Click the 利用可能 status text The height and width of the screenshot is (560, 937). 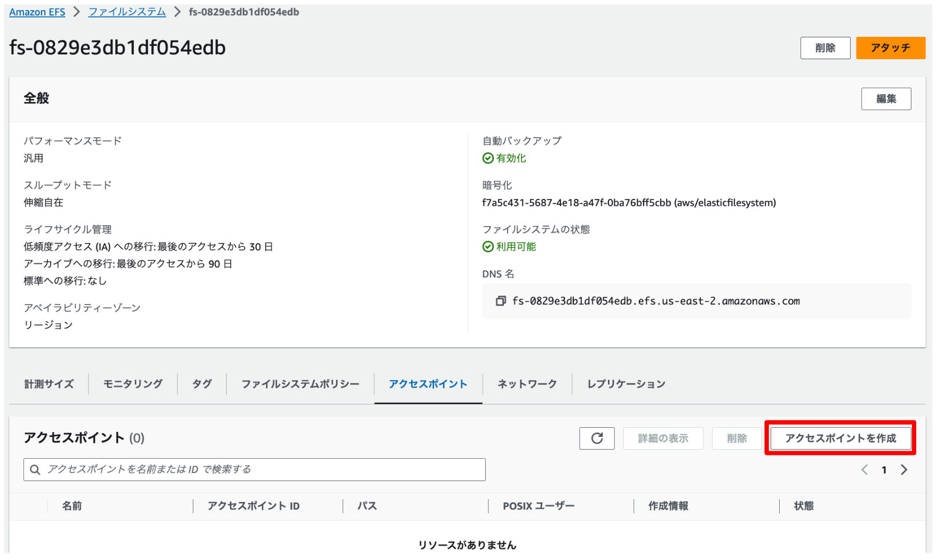pos(516,247)
